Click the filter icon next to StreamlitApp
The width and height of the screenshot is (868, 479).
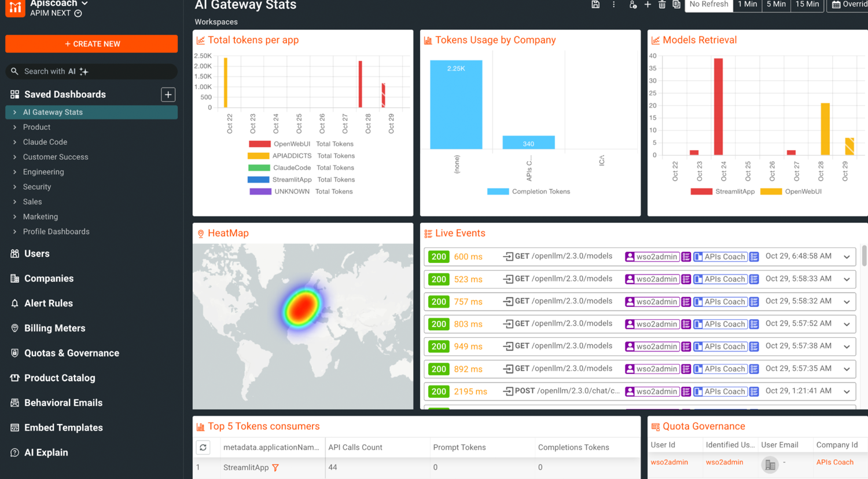pyautogui.click(x=276, y=467)
